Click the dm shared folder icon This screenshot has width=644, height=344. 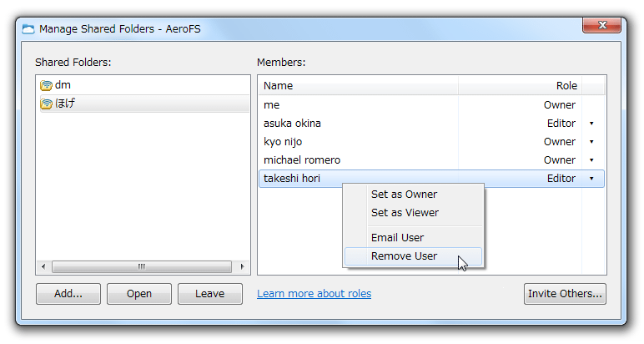tap(46, 85)
